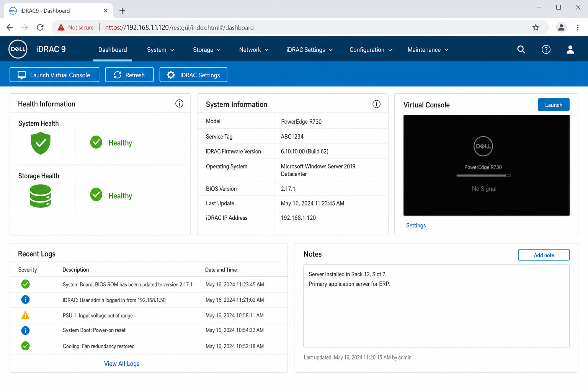The width and height of the screenshot is (588, 392).
Task: Click the blue Launch button
Action: pyautogui.click(x=554, y=105)
